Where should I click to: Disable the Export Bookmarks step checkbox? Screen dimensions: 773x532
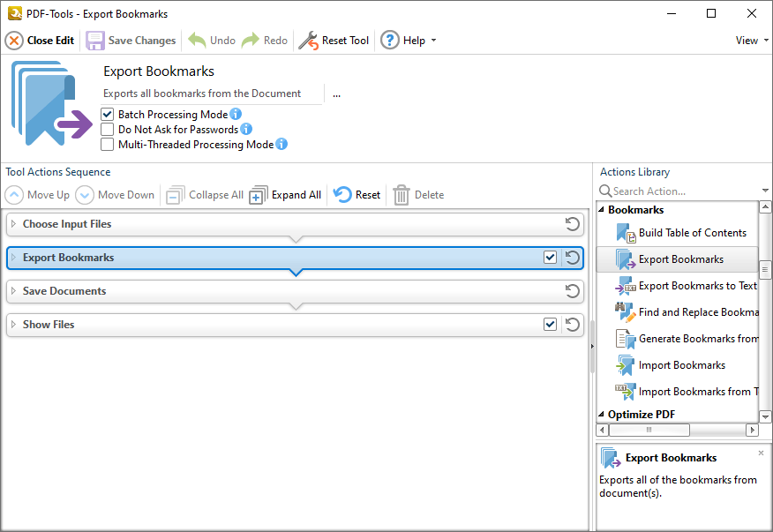tap(550, 258)
